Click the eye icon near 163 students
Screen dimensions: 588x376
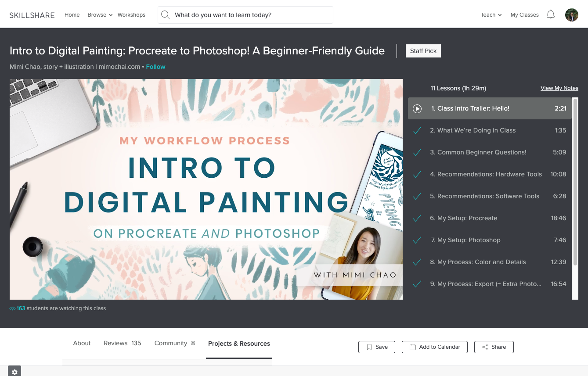pos(13,308)
